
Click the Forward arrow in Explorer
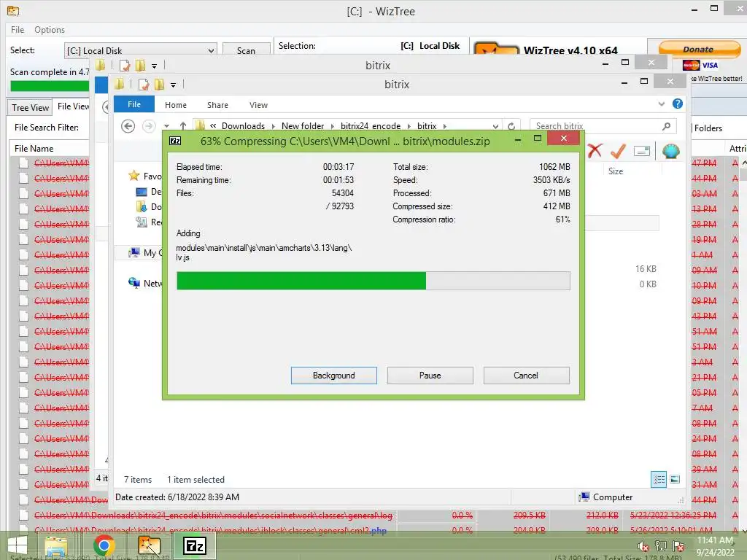[149, 126]
